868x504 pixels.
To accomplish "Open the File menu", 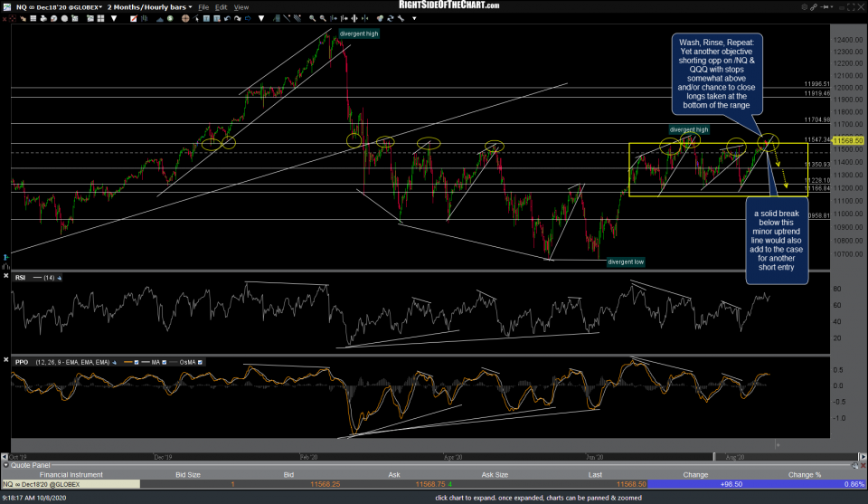I will [203, 7].
